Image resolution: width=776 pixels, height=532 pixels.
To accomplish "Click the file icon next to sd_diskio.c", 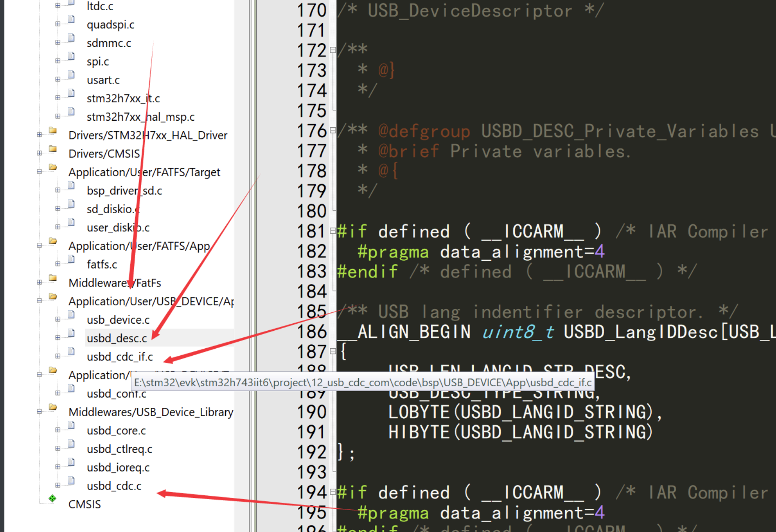I will coord(71,204).
